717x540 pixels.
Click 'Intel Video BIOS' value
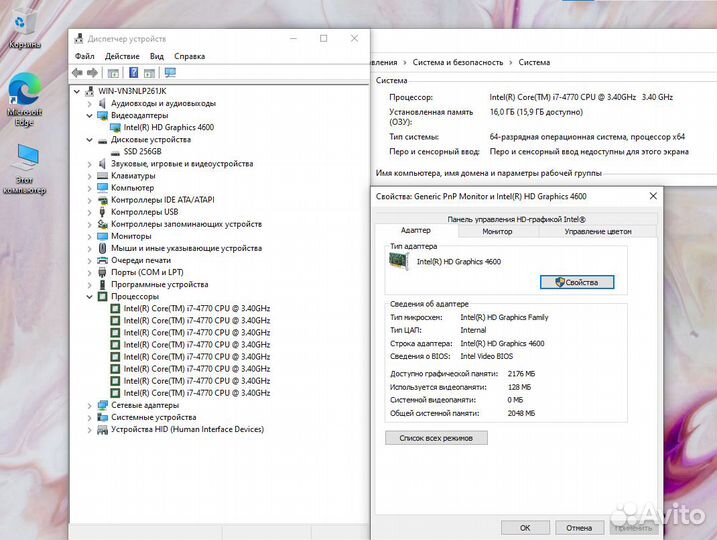(487, 356)
